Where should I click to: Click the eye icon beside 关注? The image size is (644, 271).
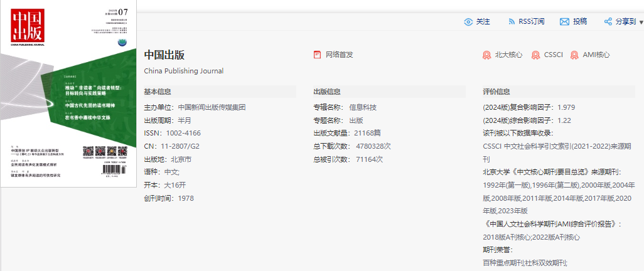tap(468, 21)
